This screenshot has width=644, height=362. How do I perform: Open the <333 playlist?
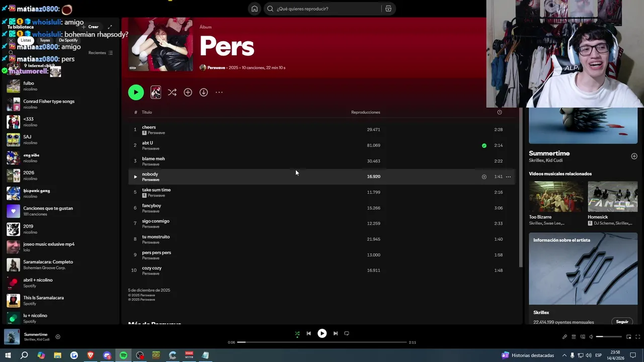[60, 122]
